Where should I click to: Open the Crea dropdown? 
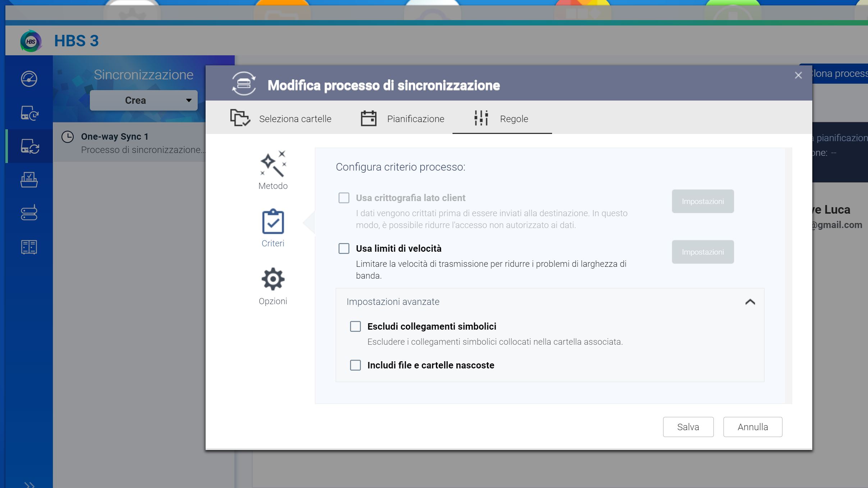pos(143,101)
